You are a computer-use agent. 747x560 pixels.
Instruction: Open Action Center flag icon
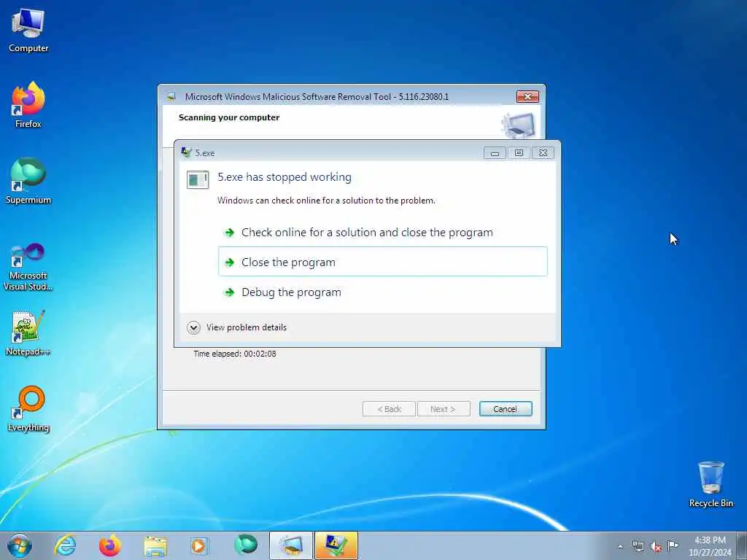pyautogui.click(x=673, y=545)
